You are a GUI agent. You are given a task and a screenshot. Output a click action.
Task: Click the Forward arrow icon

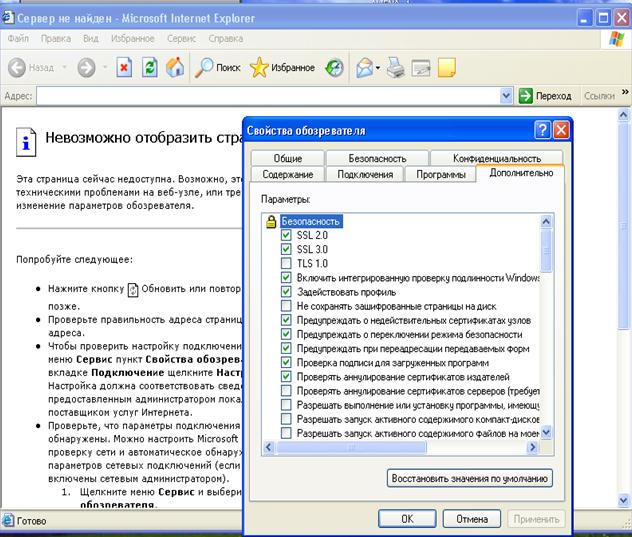tap(87, 67)
